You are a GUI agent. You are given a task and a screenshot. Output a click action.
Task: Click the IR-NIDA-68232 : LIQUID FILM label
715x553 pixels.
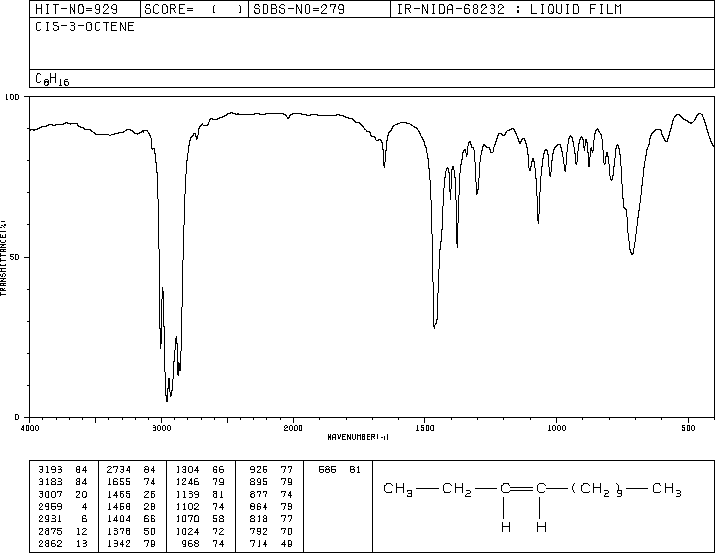pyautogui.click(x=509, y=9)
